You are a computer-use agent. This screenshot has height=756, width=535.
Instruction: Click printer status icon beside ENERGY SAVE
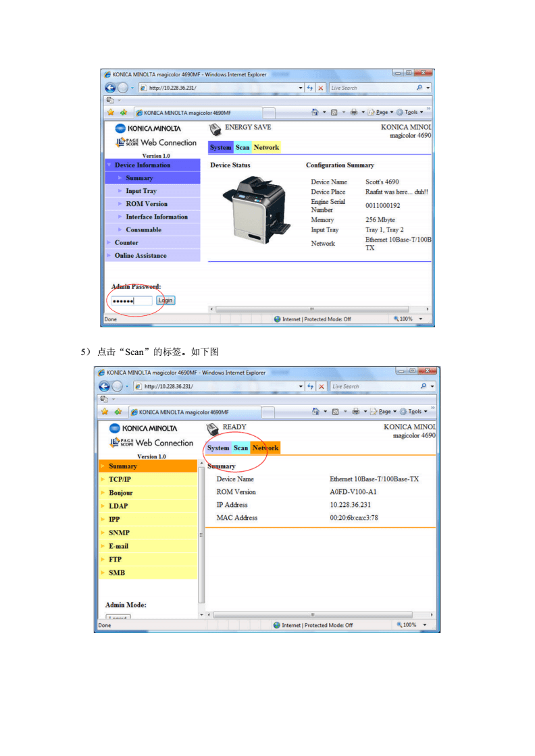point(215,129)
